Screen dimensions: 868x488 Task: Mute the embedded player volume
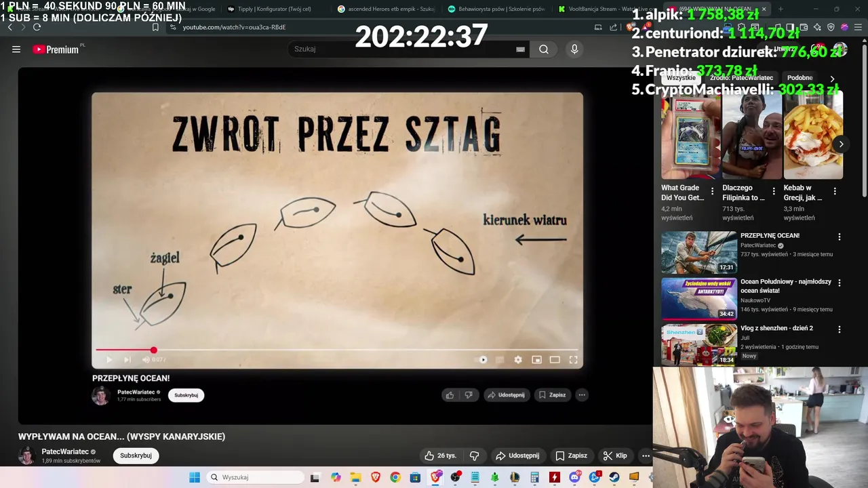click(x=145, y=360)
